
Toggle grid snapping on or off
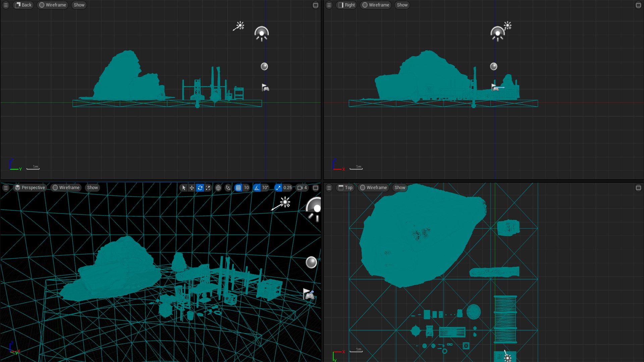238,188
